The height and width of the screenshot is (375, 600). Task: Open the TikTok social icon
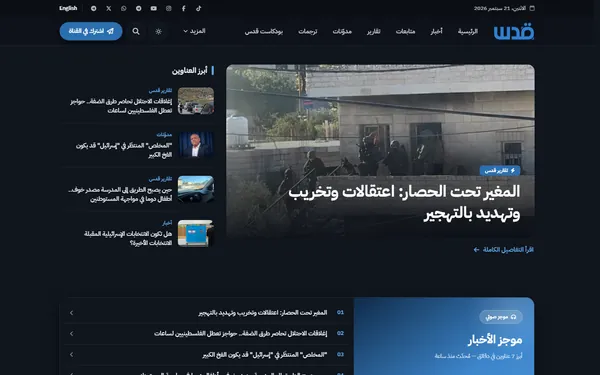[199, 8]
